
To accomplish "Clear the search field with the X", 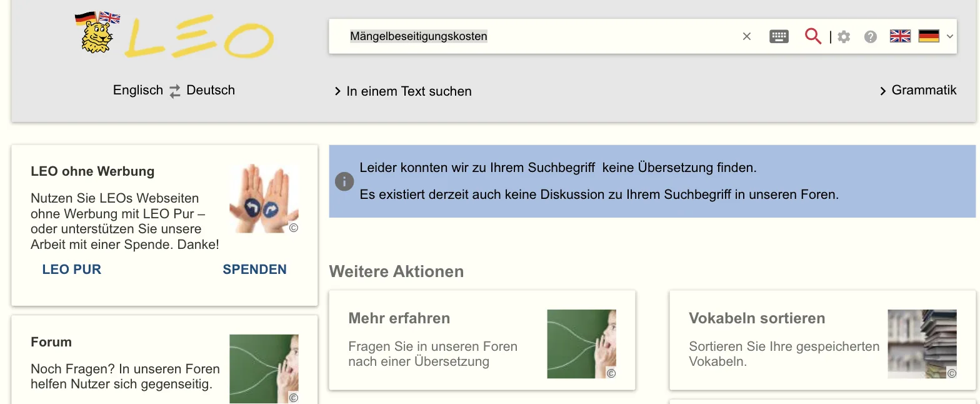I will [746, 36].
